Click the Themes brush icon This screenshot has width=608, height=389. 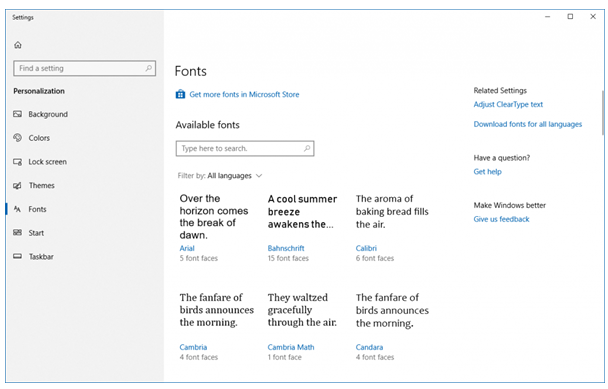(17, 185)
